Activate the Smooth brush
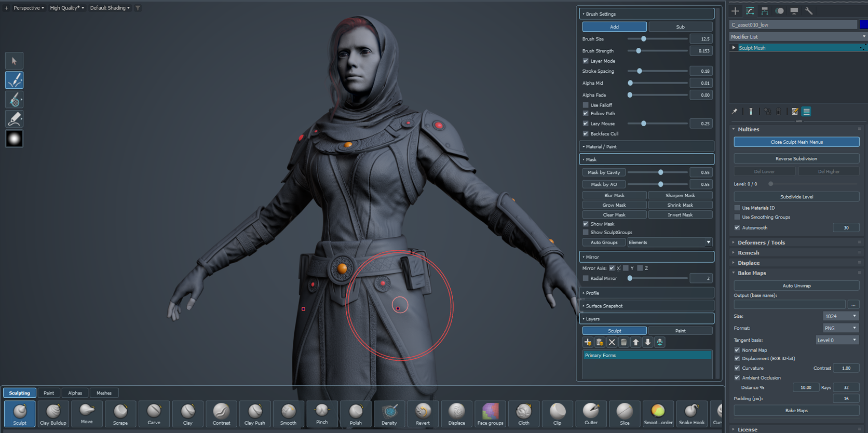Viewport: 868px width, 433px height. click(288, 414)
